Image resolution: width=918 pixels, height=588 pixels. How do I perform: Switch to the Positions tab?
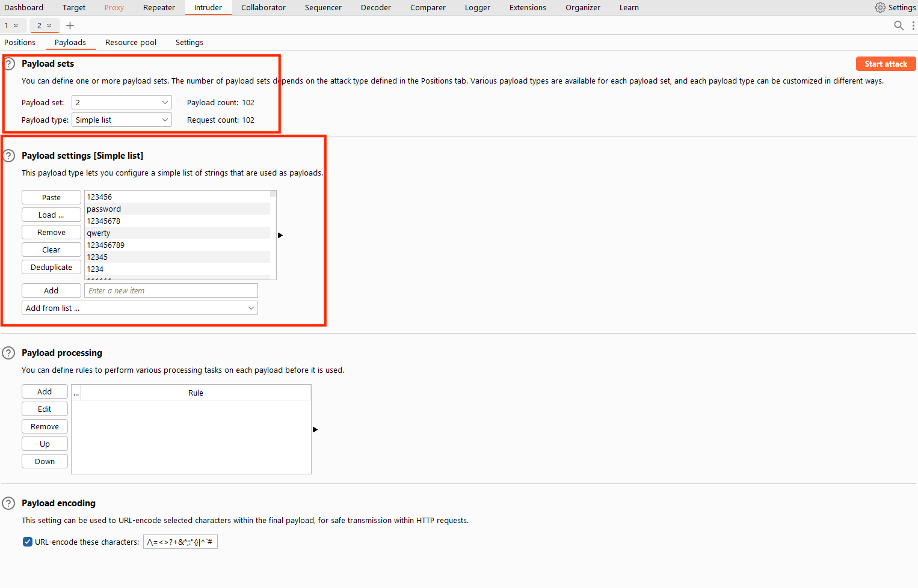(x=20, y=42)
